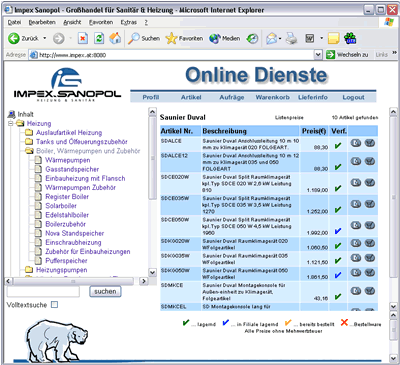
Task: Click the search text input field
Action: (x=43, y=291)
